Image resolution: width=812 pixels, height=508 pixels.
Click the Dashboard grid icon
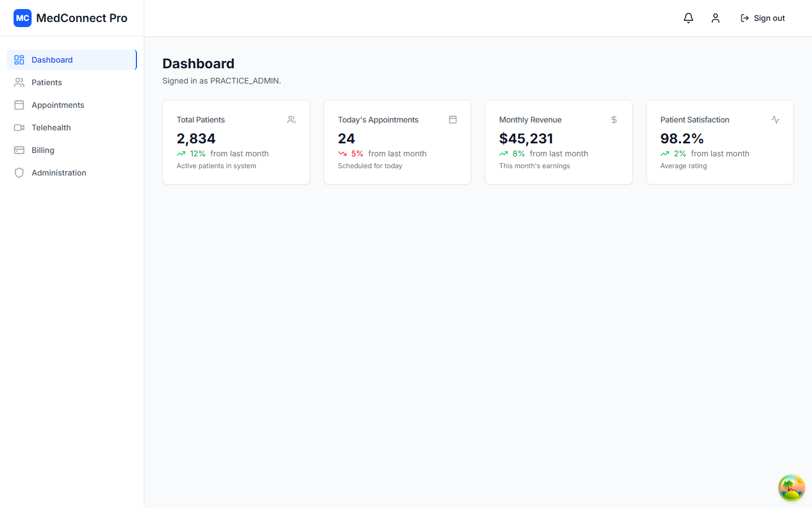(x=19, y=60)
